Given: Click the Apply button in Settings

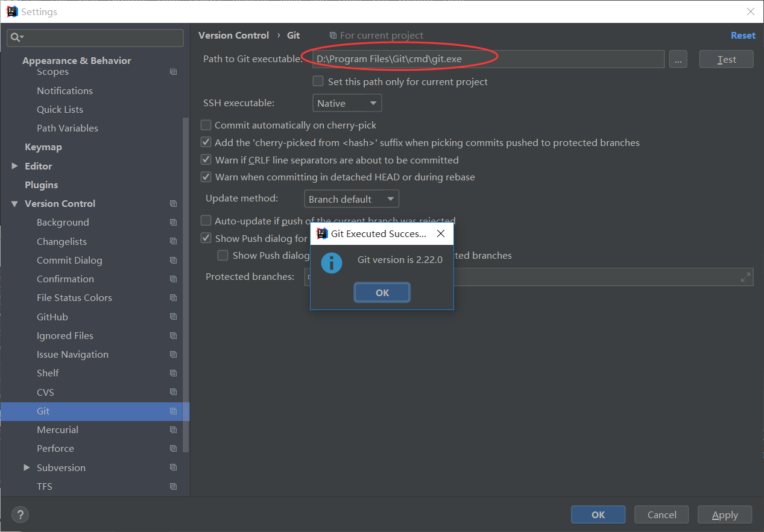Looking at the screenshot, I should pyautogui.click(x=725, y=515).
